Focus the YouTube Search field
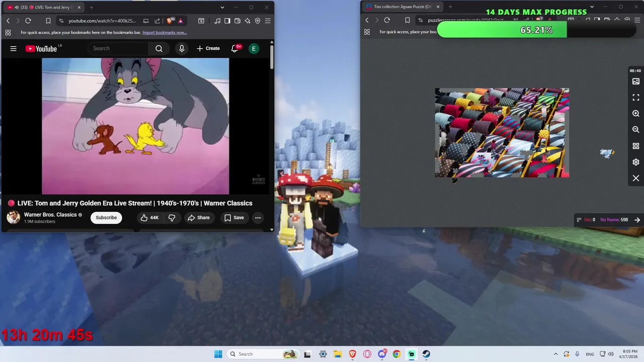 (118, 48)
